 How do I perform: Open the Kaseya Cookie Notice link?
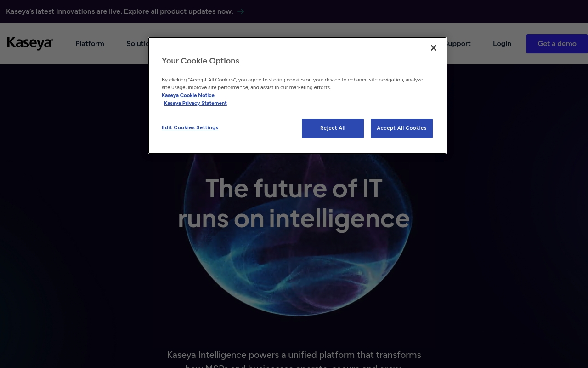pos(188,95)
